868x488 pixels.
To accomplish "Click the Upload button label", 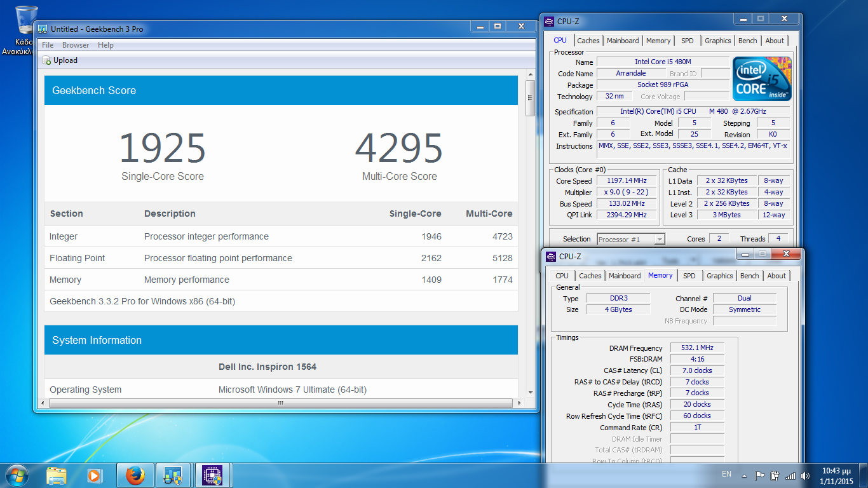I will 65,60.
